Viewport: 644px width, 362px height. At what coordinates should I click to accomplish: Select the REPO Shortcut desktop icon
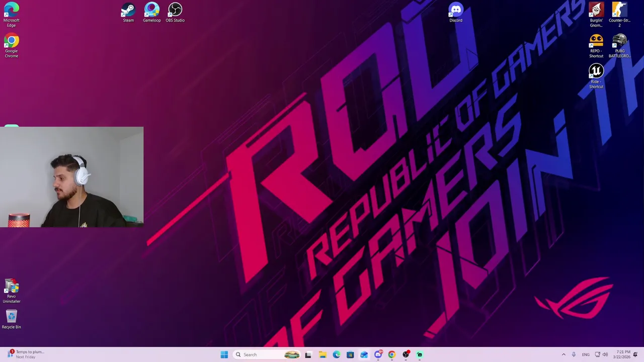(596, 46)
